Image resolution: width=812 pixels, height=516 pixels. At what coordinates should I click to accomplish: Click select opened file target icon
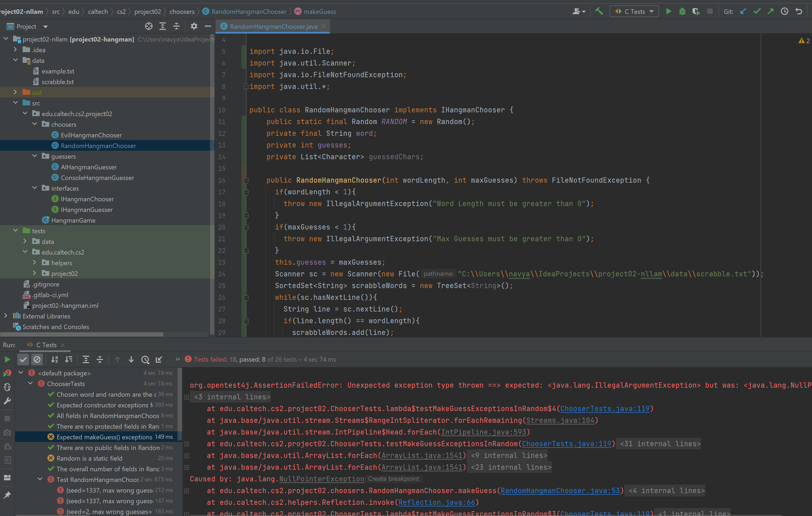149,26
